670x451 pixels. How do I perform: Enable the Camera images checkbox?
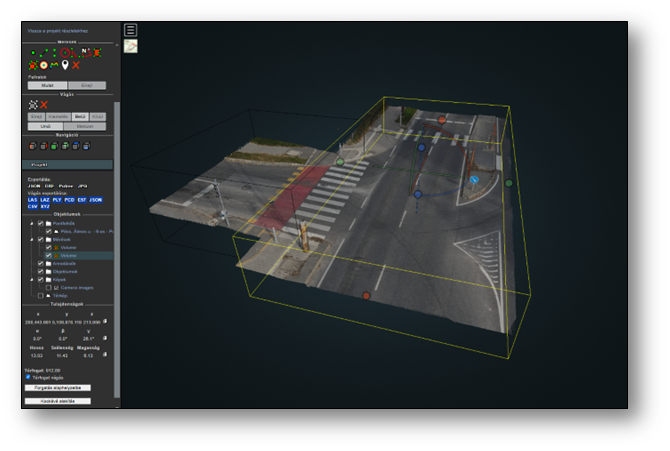coord(49,287)
